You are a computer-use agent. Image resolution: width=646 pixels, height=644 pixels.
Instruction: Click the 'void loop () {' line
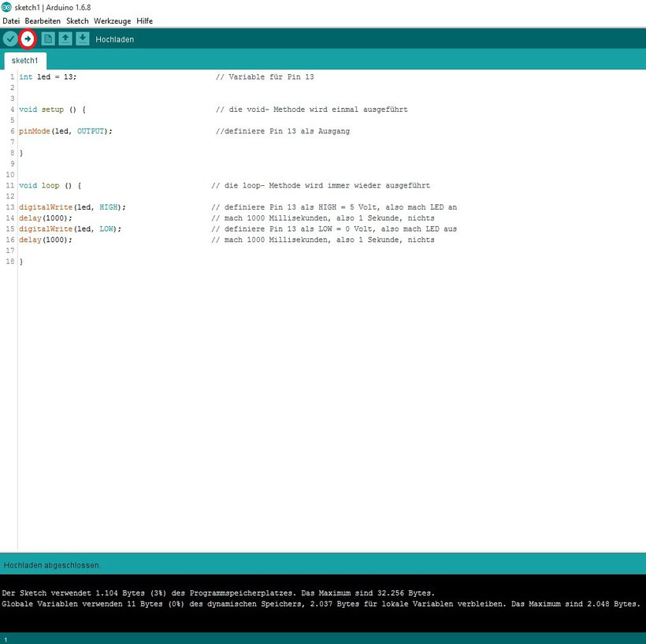pos(50,185)
